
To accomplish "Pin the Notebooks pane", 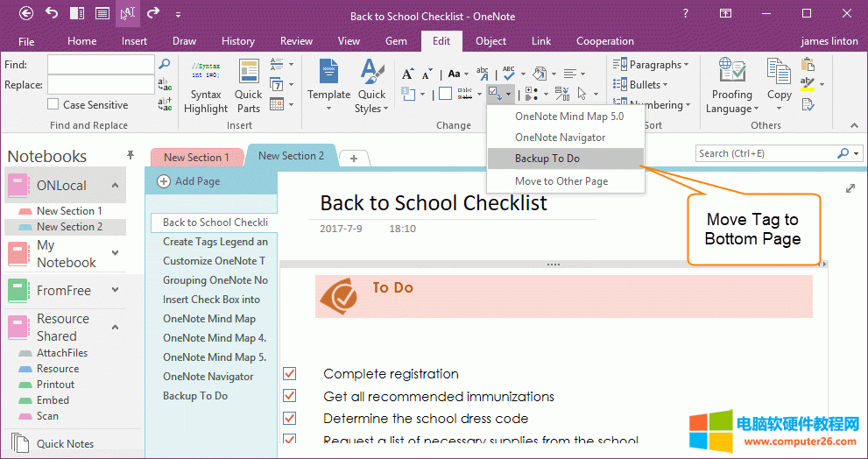I will (131, 156).
